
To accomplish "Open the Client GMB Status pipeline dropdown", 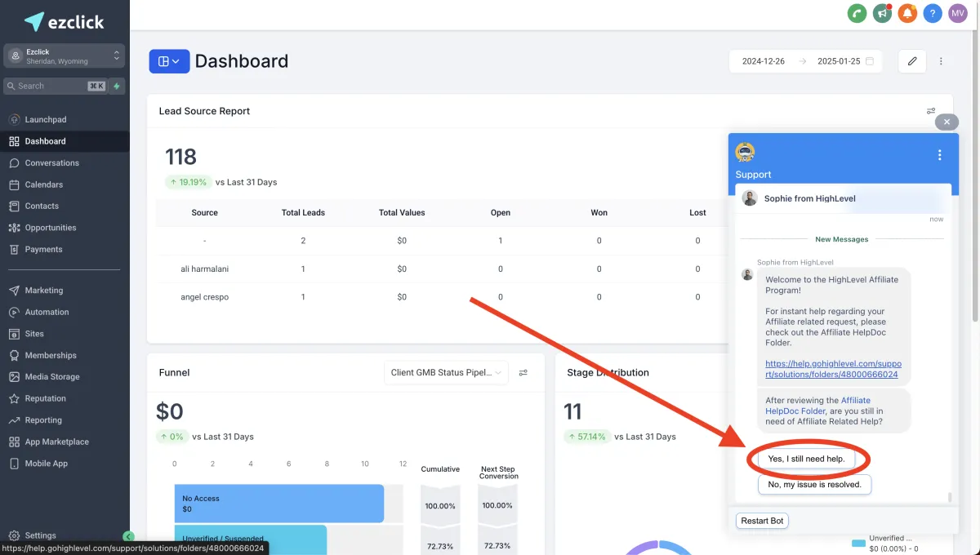I will pos(446,372).
